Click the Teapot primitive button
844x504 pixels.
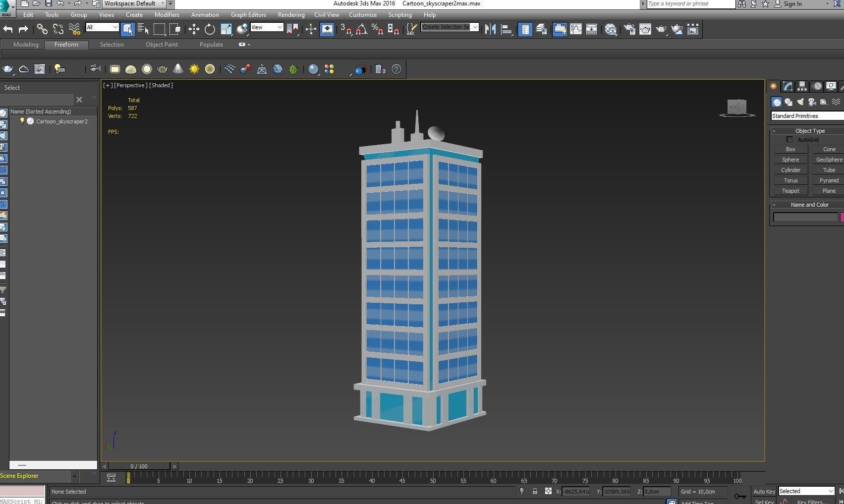pos(790,191)
